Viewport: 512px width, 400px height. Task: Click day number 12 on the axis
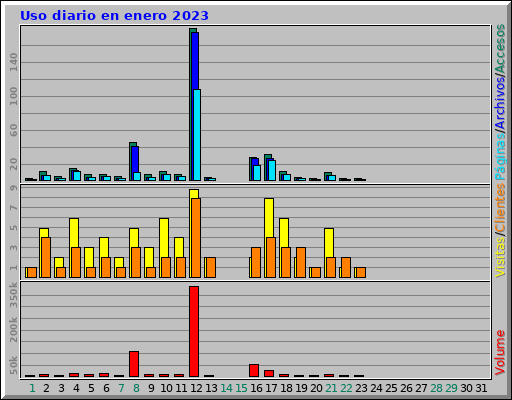click(x=196, y=388)
